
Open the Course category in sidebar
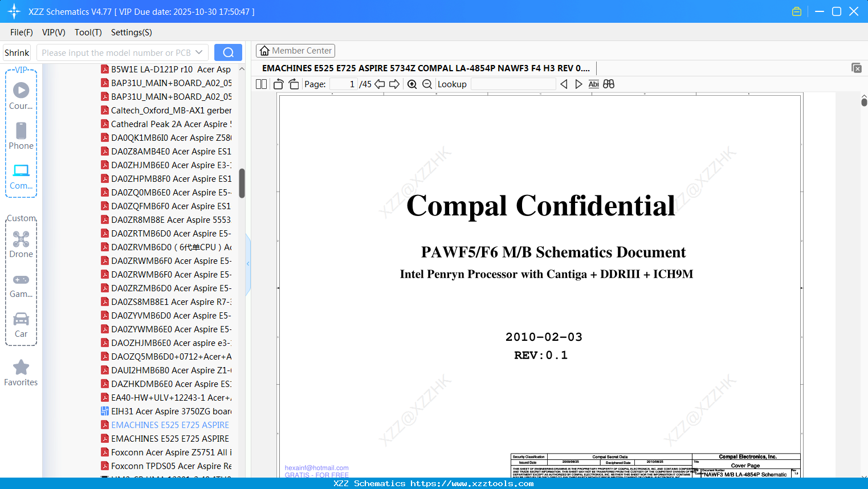click(21, 96)
